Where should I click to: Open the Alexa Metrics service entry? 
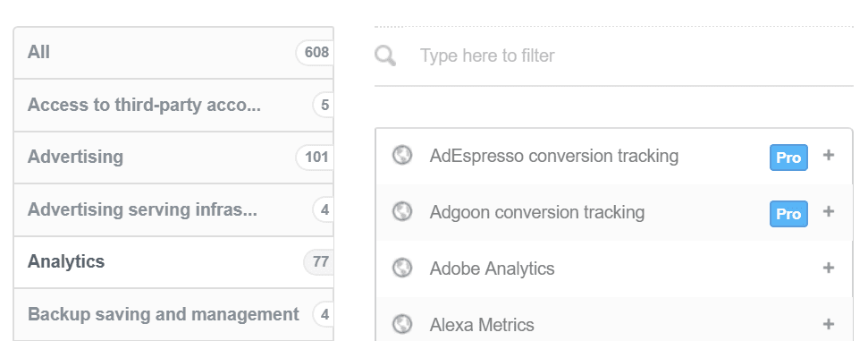point(614,320)
